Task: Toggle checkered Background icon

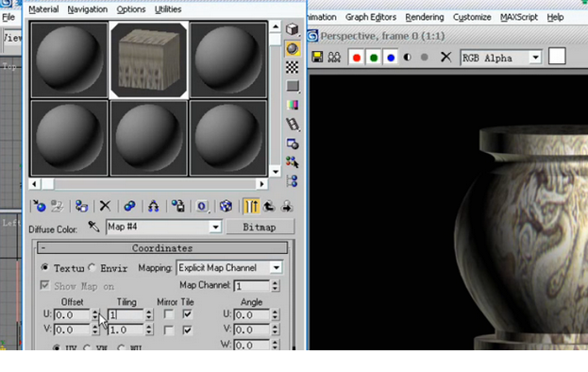Action: pos(293,67)
